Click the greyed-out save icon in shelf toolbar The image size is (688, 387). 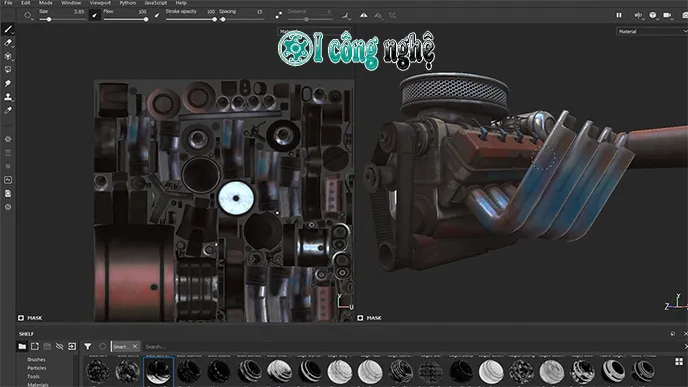pyautogui.click(x=47, y=347)
